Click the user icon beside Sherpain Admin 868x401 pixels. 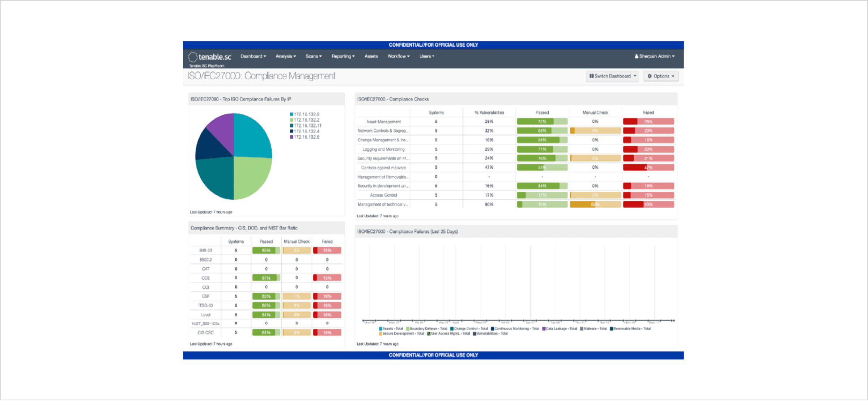636,56
